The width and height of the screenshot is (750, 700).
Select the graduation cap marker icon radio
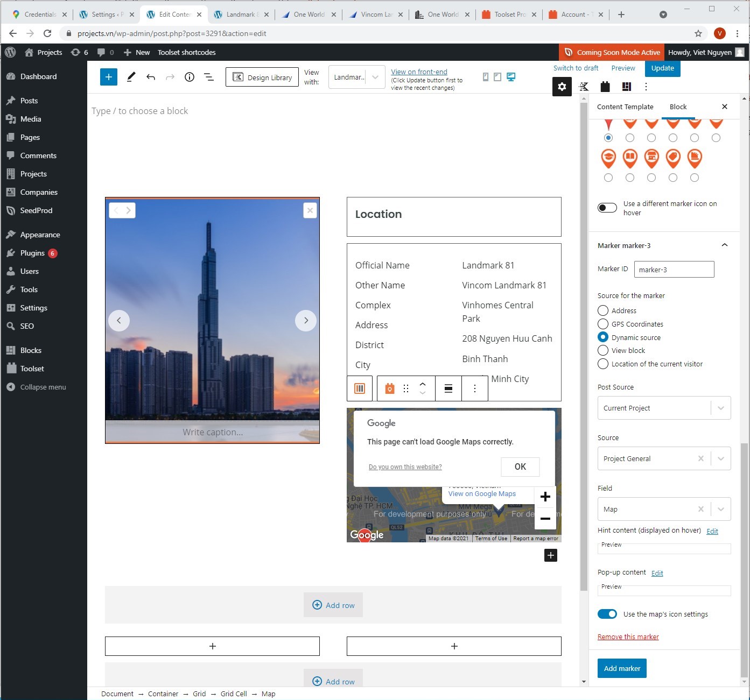tap(608, 178)
